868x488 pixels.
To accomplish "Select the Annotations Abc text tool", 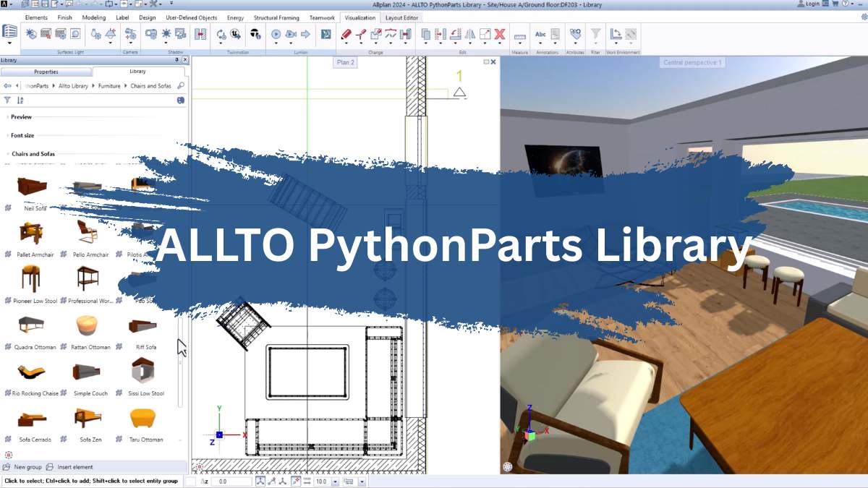I will point(541,34).
